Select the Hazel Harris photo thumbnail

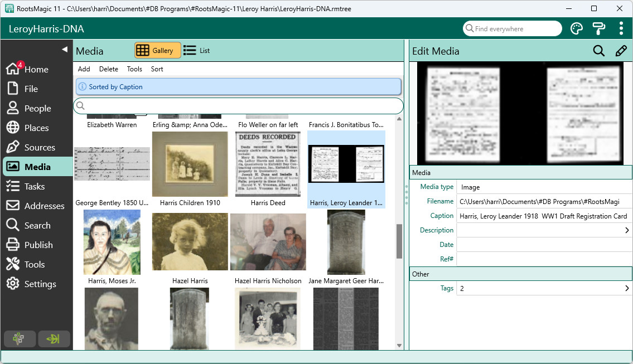coord(190,242)
